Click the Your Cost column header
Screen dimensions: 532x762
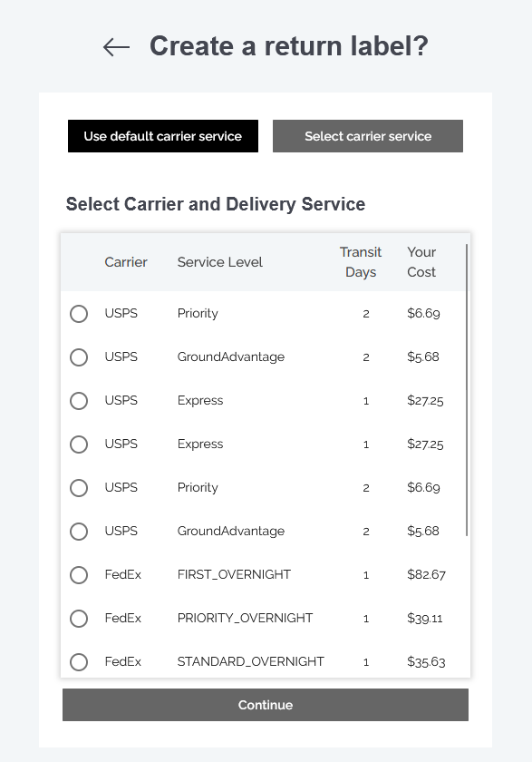coord(421,262)
